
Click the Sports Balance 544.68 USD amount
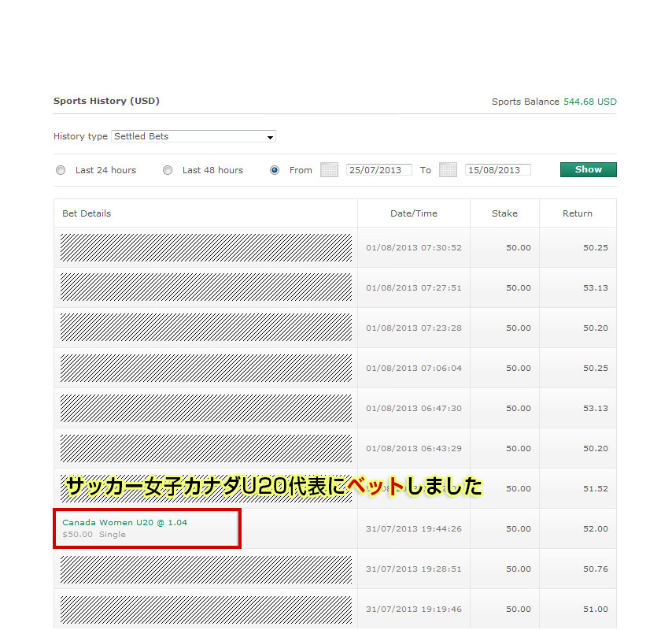[x=589, y=102]
